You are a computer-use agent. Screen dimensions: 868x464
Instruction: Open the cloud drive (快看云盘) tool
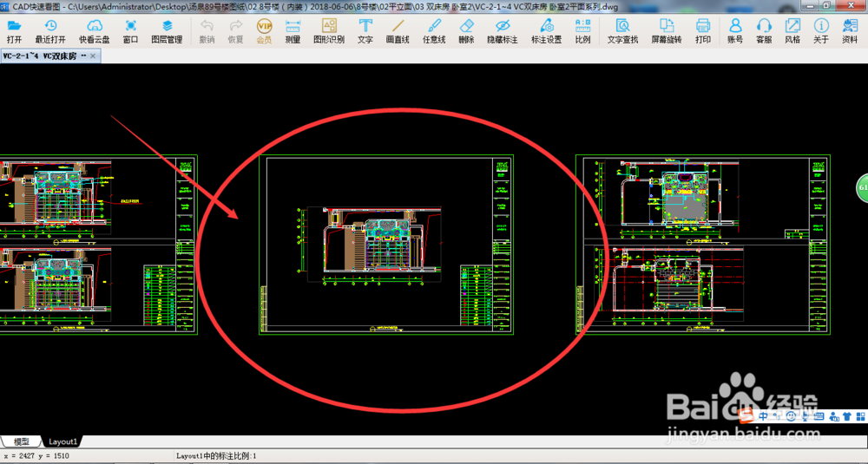click(94, 30)
